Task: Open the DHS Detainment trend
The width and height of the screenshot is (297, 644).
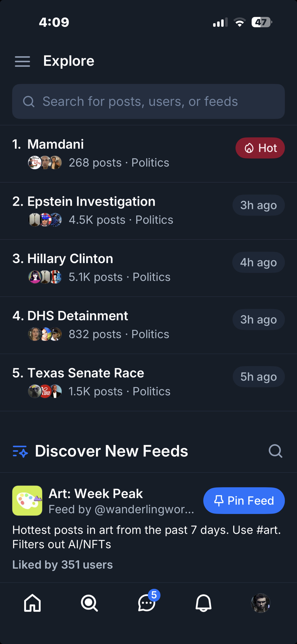Action: tap(78, 316)
